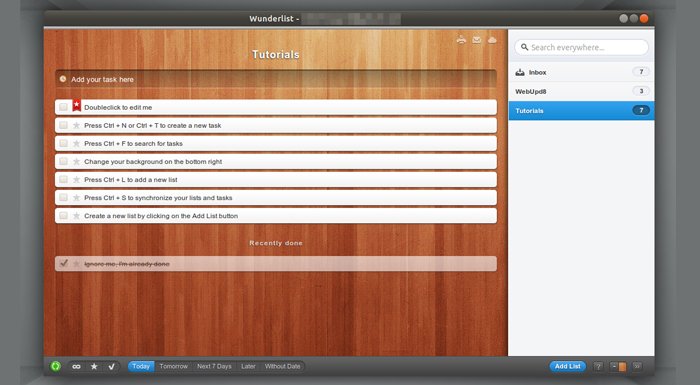Click the email list envelope icon
The width and height of the screenshot is (700, 385).
(477, 40)
